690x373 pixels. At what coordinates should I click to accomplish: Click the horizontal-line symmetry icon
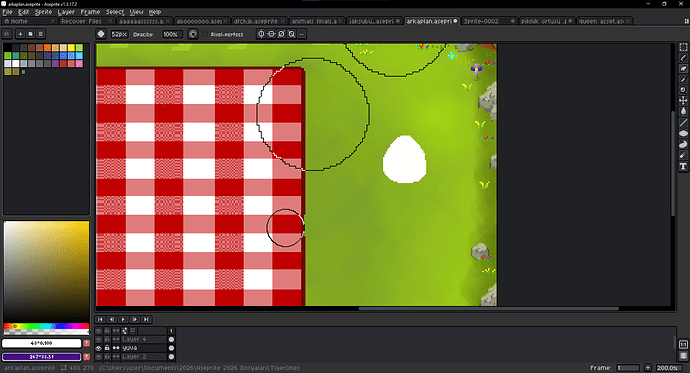(x=271, y=34)
